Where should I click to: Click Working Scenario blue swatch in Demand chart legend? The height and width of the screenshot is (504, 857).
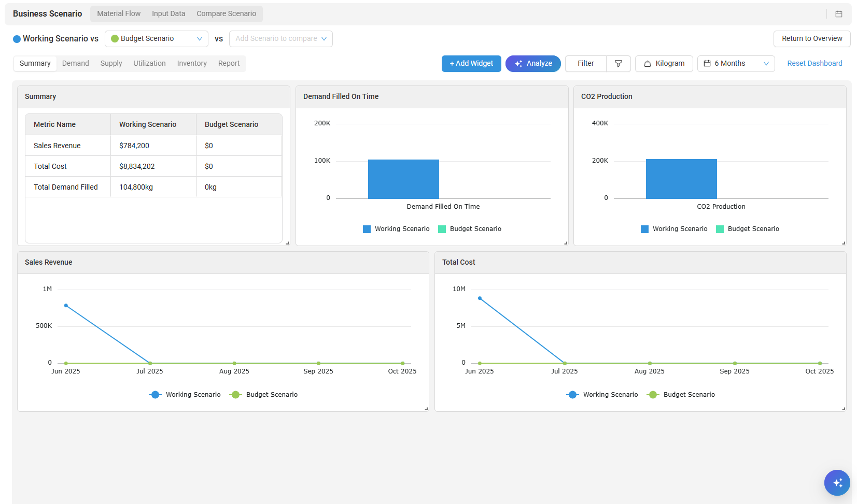pos(367,229)
